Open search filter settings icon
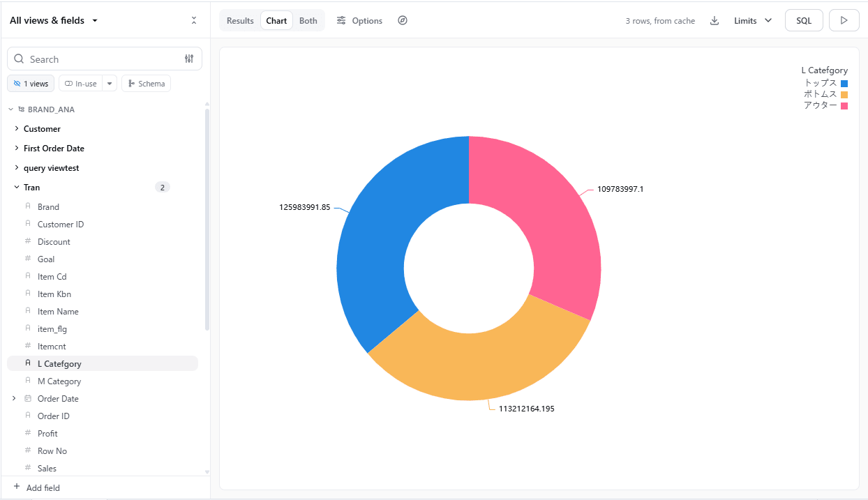Image resolution: width=868 pixels, height=500 pixels. 189,59
